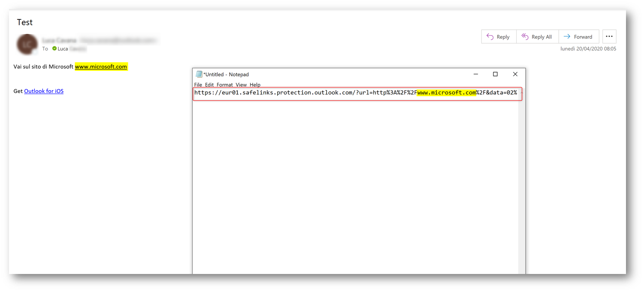This screenshot has height=292, width=644.
Task: Click the Notepad app icon in title bar
Action: [199, 74]
